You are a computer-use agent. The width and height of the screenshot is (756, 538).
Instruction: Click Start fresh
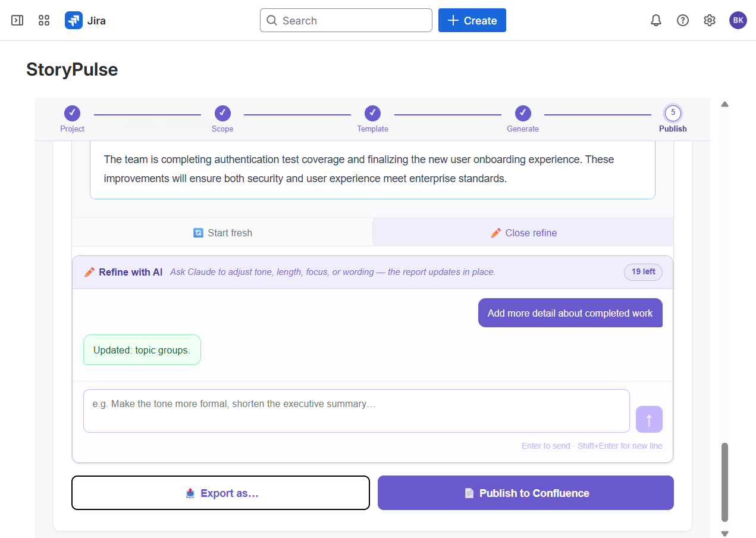pos(222,233)
